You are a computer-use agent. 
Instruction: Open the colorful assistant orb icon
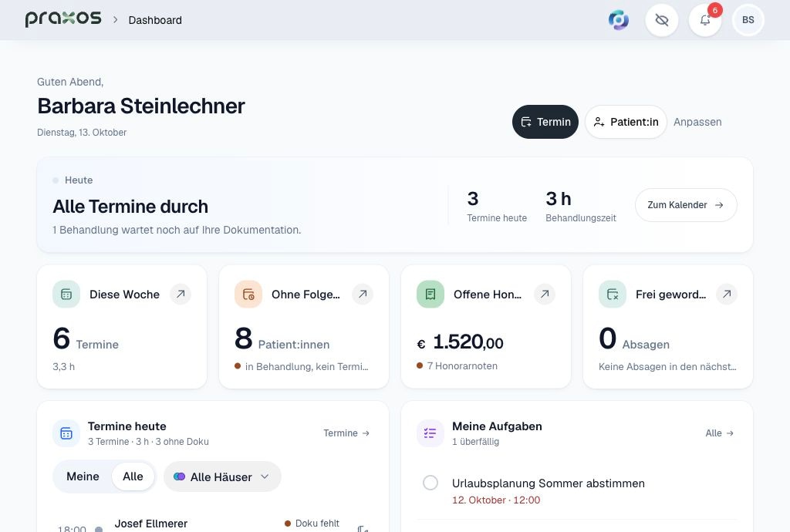pos(618,20)
